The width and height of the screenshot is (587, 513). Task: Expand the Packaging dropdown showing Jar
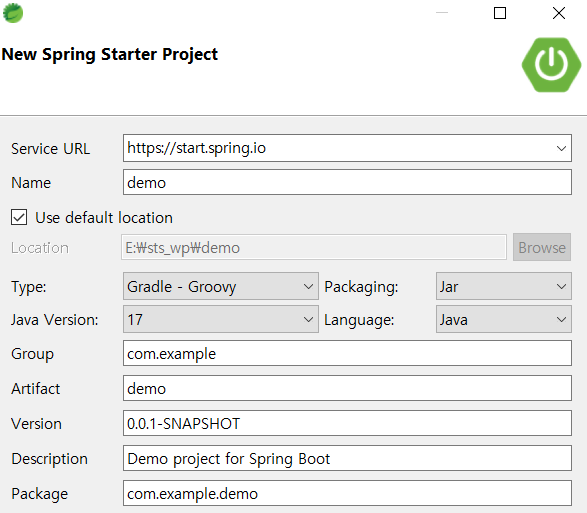504,286
